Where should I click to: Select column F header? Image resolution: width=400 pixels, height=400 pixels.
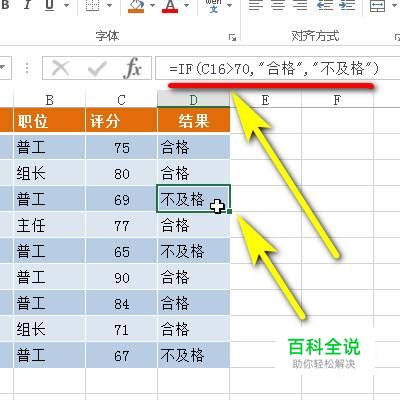point(337,99)
